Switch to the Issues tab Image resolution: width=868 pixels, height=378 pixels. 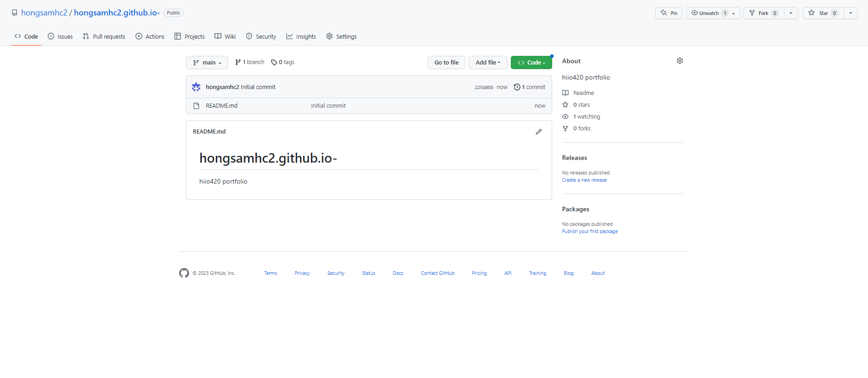60,36
